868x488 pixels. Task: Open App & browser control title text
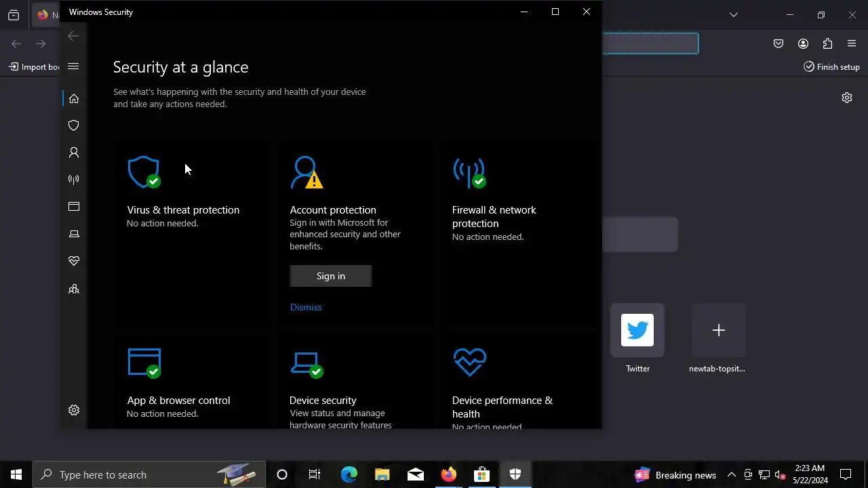click(178, 401)
